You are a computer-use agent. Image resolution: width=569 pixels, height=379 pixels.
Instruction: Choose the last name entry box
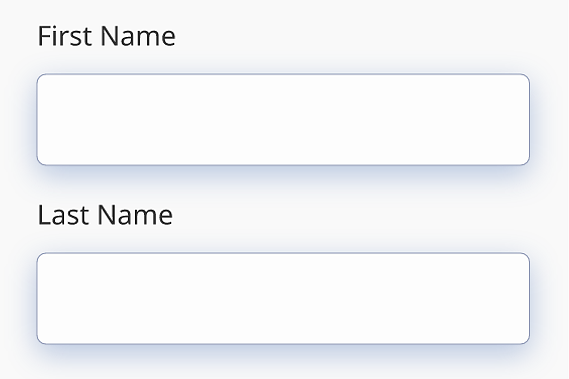point(283,298)
